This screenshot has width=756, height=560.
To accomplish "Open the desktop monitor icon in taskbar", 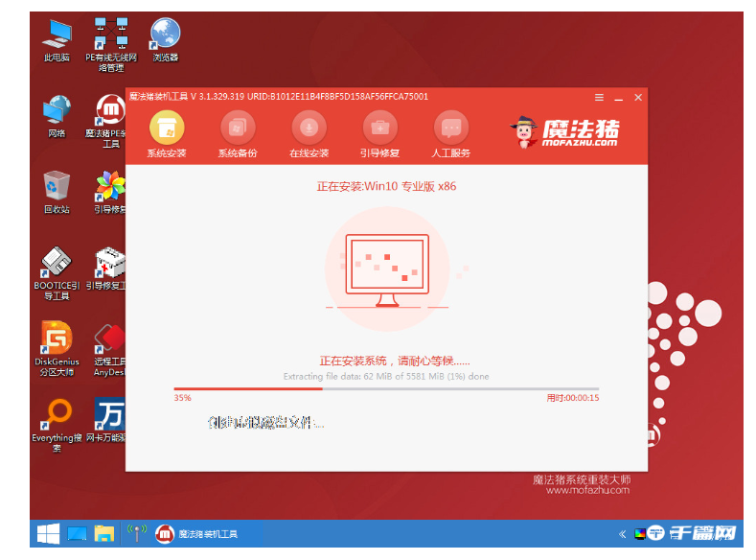I will [77, 533].
